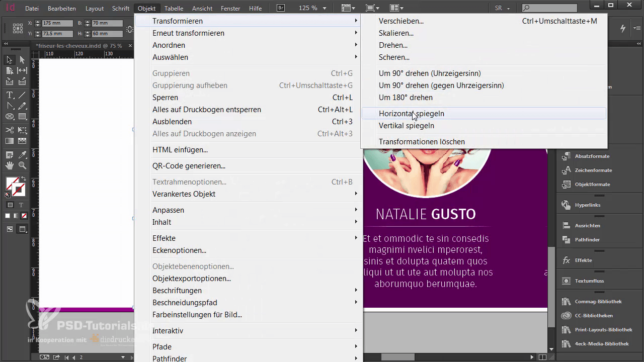Screen dimensions: 644x362
Task: Select the Type tool in the toolbox
Action: [x=10, y=95]
